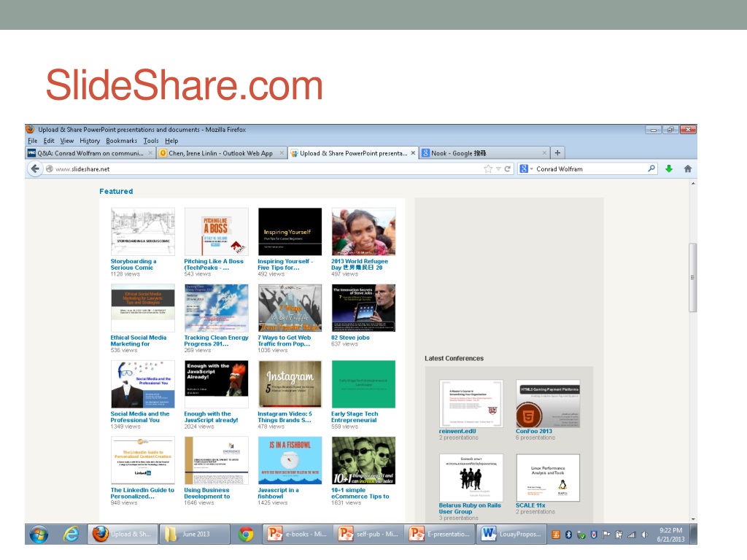Launch Internet Explorer from taskbar

coord(71,534)
